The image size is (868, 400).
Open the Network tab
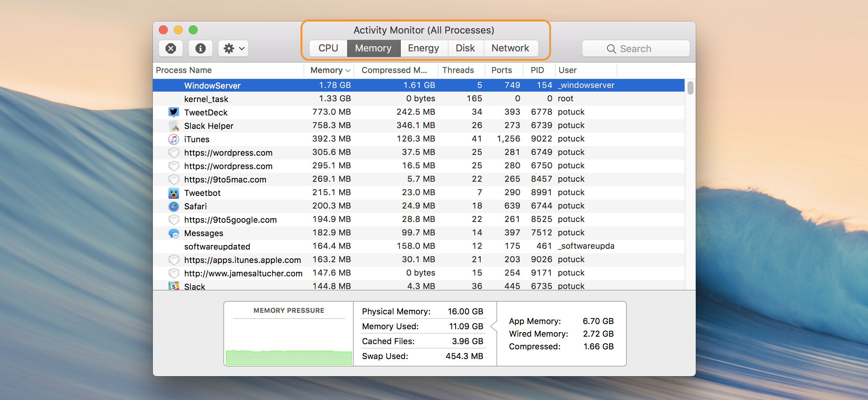coord(510,48)
